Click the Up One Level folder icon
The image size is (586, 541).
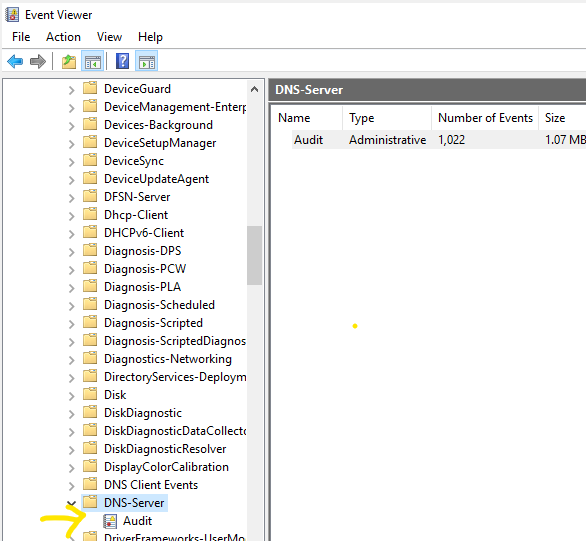69,61
